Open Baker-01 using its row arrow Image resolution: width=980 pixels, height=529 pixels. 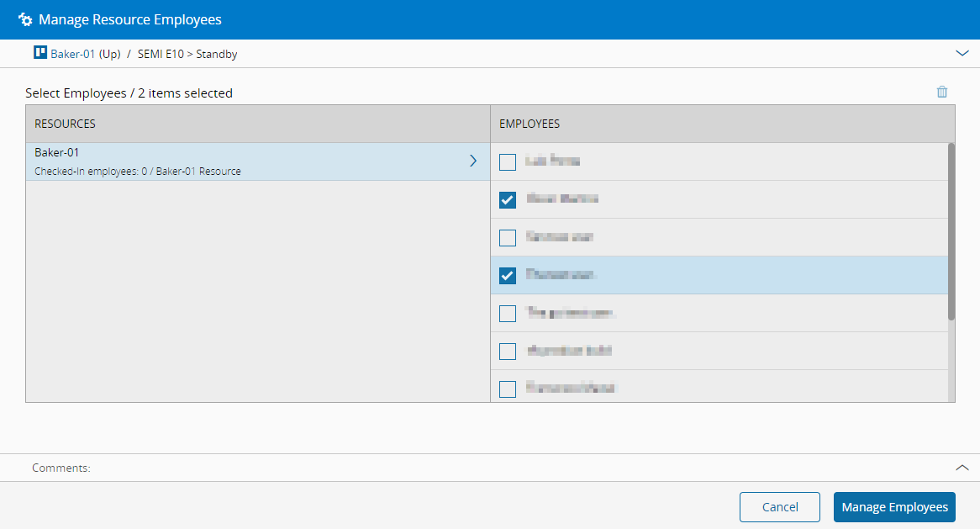473,161
